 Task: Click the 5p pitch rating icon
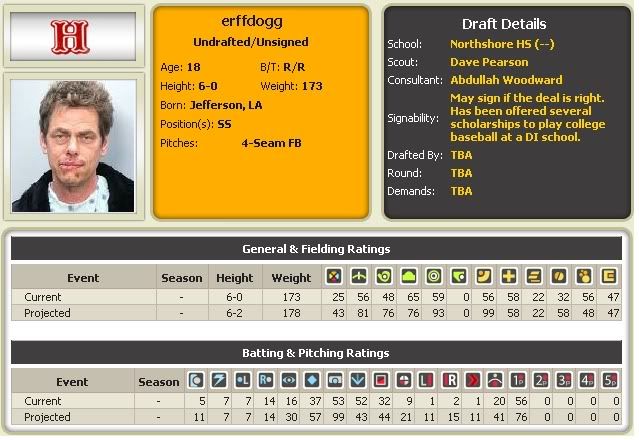(609, 381)
